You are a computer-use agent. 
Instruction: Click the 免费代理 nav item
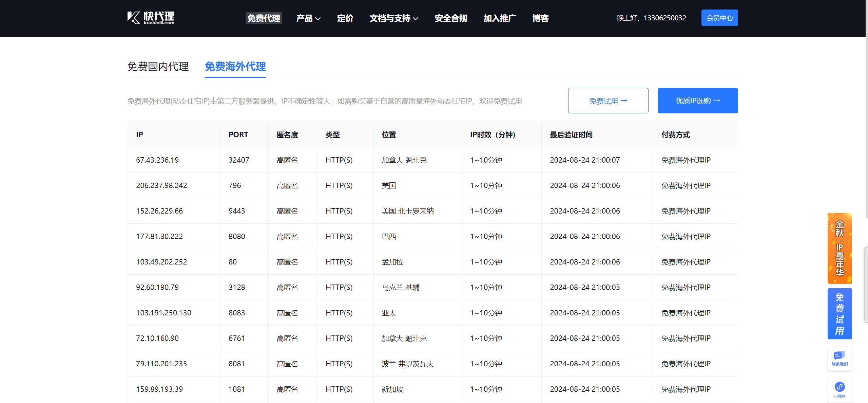coord(264,18)
